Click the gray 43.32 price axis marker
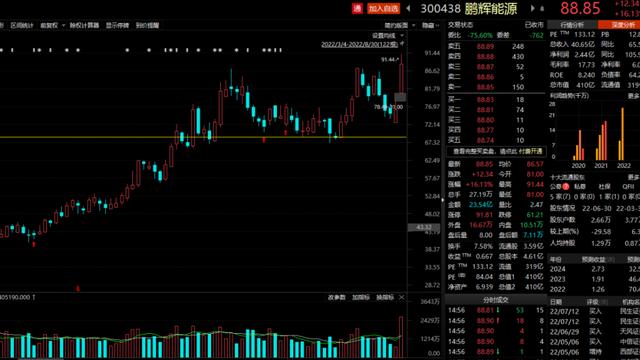The width and height of the screenshot is (640, 360). click(424, 227)
